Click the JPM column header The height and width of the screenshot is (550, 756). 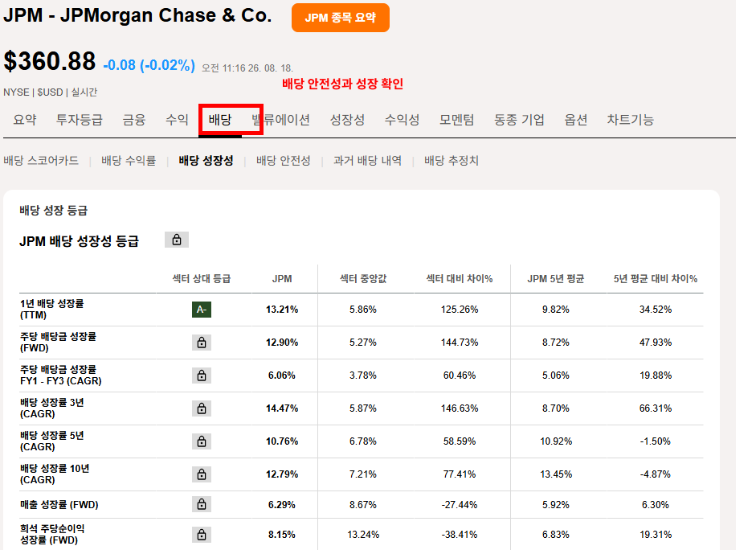[282, 279]
